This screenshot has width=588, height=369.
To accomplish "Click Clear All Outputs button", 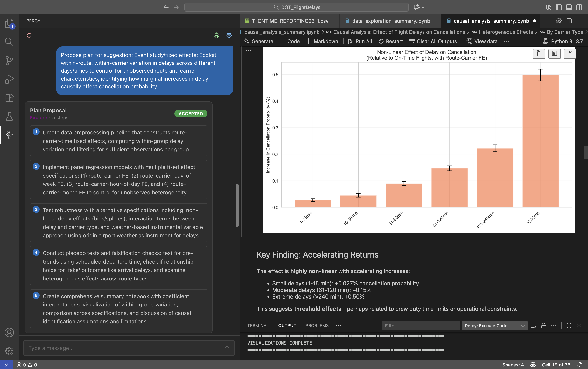I will (433, 41).
